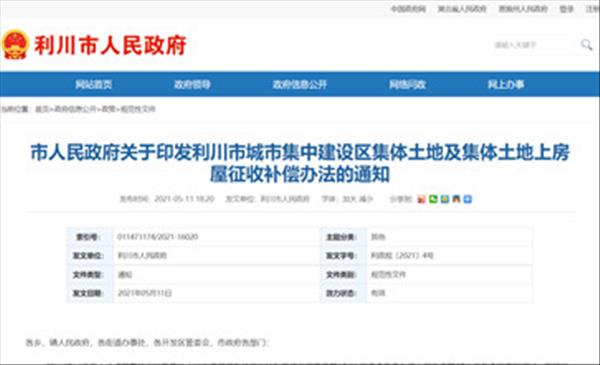This screenshot has width=600, height=365.
Task: Click the 发文字号 value with (2021) 4号
Action: 402,256
